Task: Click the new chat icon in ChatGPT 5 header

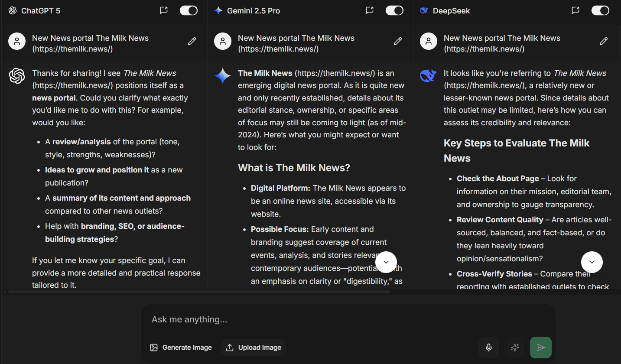Action: click(x=164, y=10)
